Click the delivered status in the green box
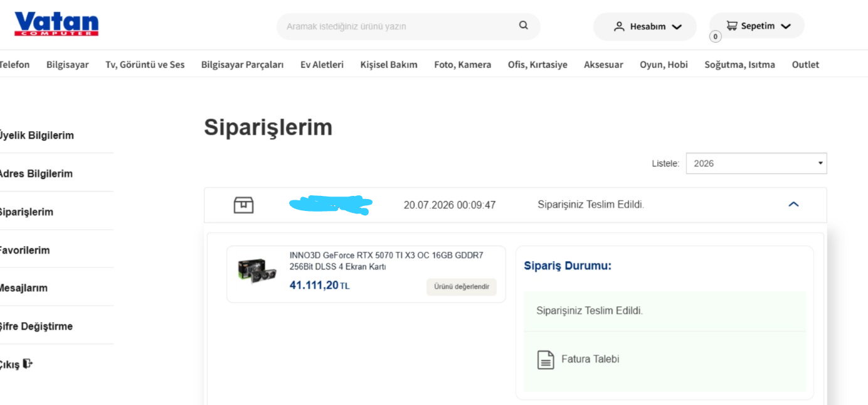This screenshot has width=868, height=405. [x=590, y=311]
